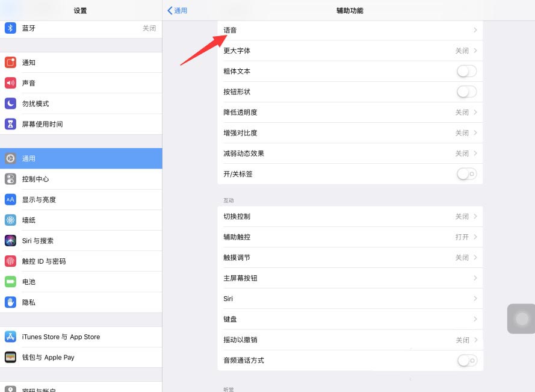Open AssistiveTouch (辅助触控) row chevron
This screenshot has width=535, height=392.
click(x=475, y=237)
